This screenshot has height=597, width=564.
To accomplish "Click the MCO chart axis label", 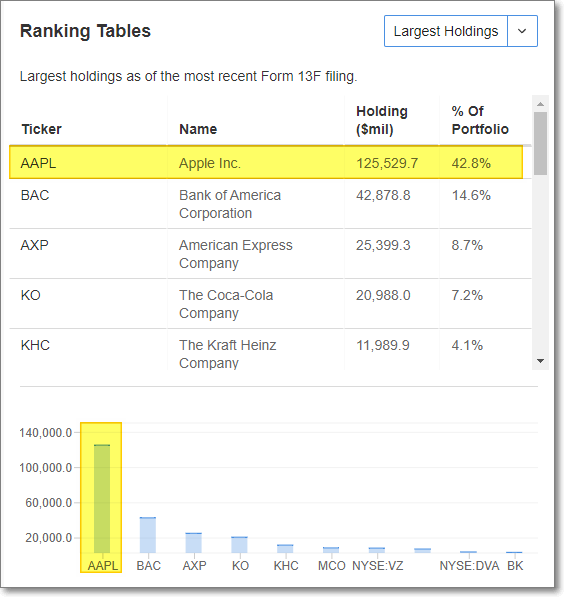I will click(x=332, y=566).
